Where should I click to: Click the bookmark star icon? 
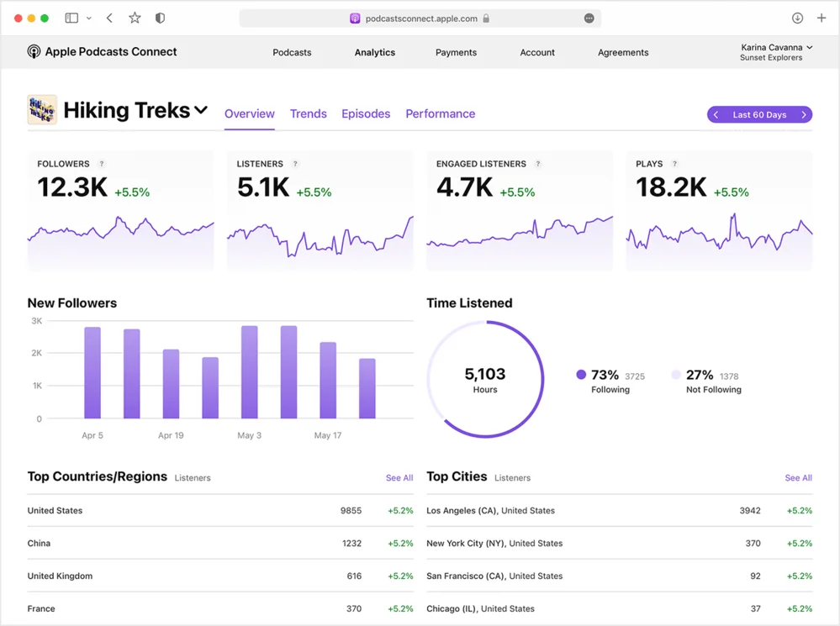(x=133, y=18)
